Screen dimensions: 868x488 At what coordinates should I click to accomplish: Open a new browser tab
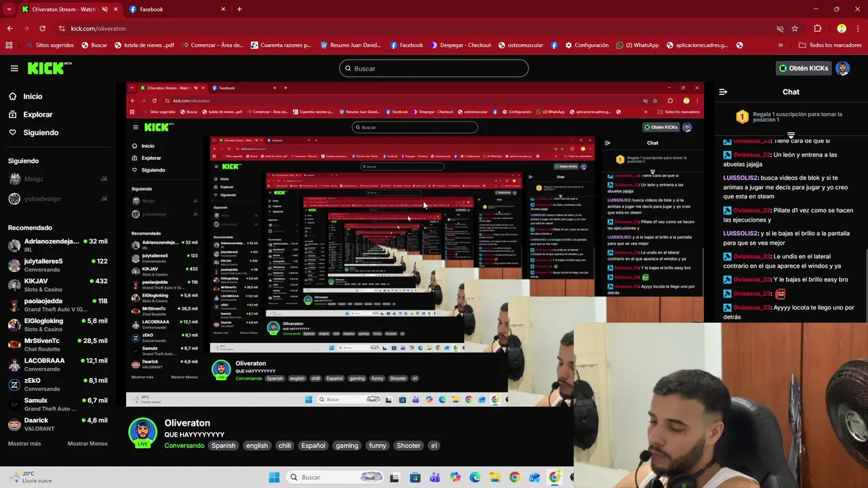239,9
